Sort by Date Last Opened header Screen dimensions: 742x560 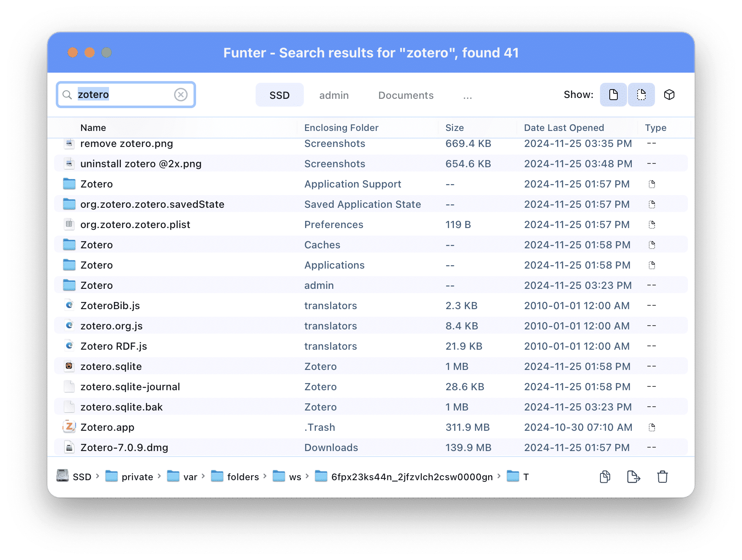pyautogui.click(x=564, y=128)
